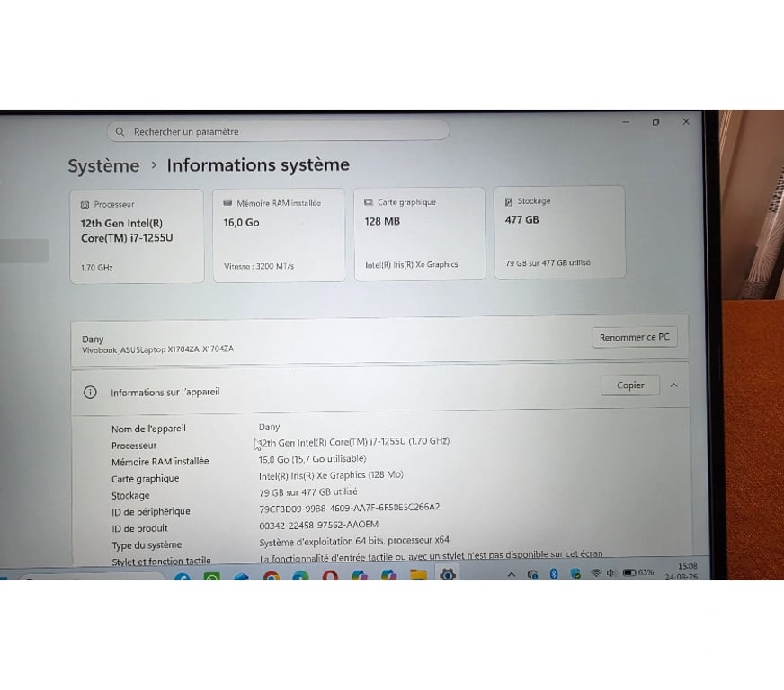Click the RAM memory icon
Screen dimensions: 784x690
pos(227,203)
